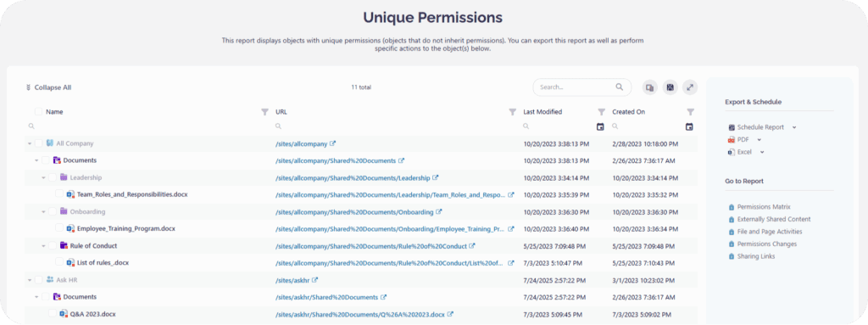Click the expand to fullscreen arrows icon
Viewport: 868px width, 325px height.
pyautogui.click(x=690, y=87)
